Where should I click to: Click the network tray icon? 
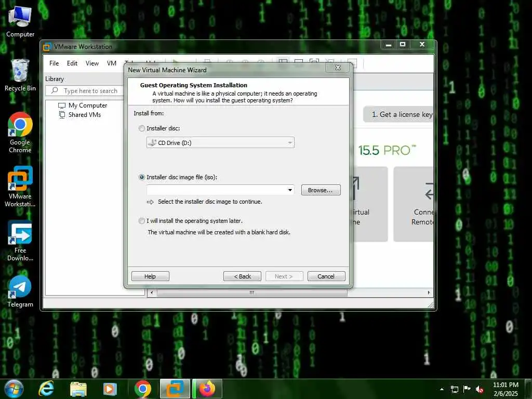tap(454, 389)
